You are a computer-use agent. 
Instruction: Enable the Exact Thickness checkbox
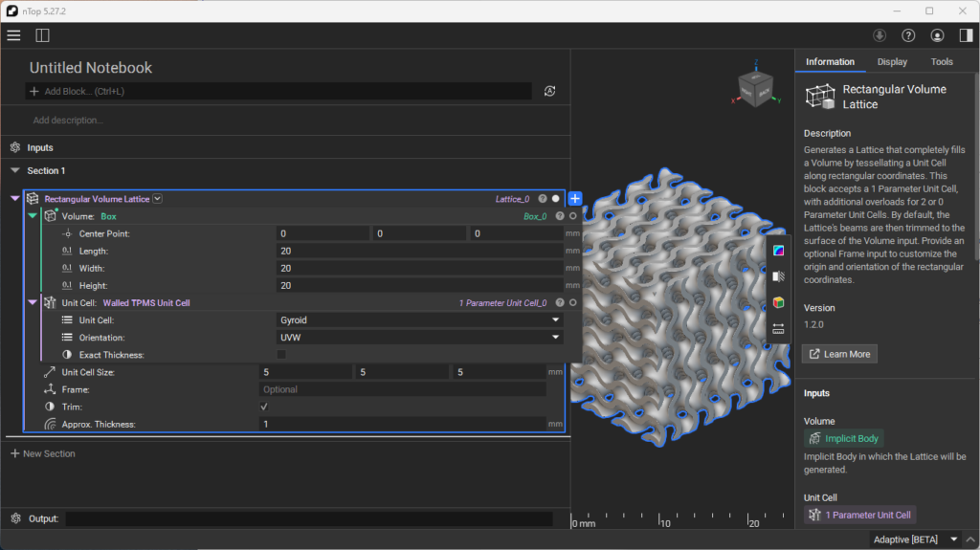click(281, 354)
